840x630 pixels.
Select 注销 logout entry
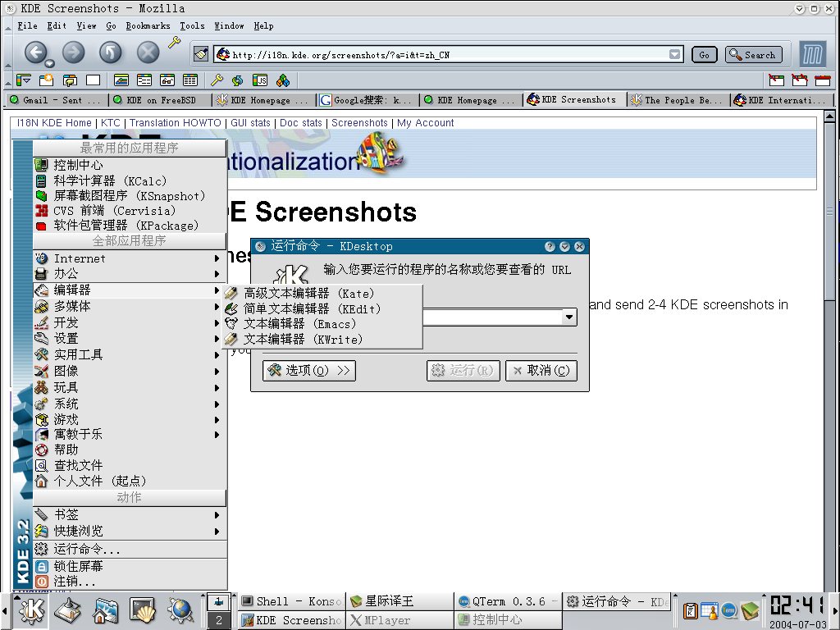click(x=130, y=582)
